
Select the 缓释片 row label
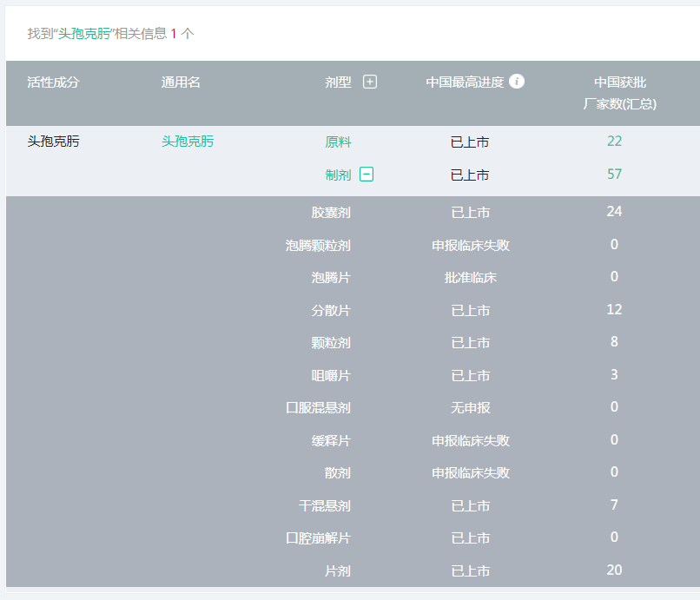[x=331, y=440]
